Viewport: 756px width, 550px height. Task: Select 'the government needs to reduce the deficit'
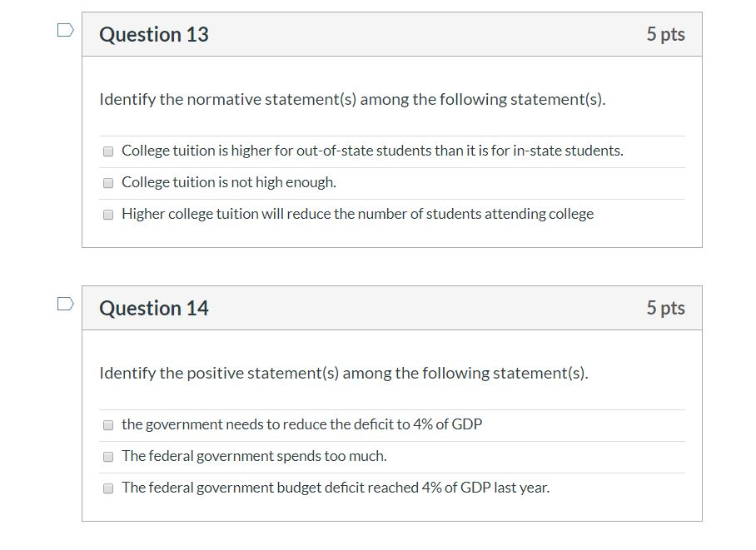click(x=107, y=424)
